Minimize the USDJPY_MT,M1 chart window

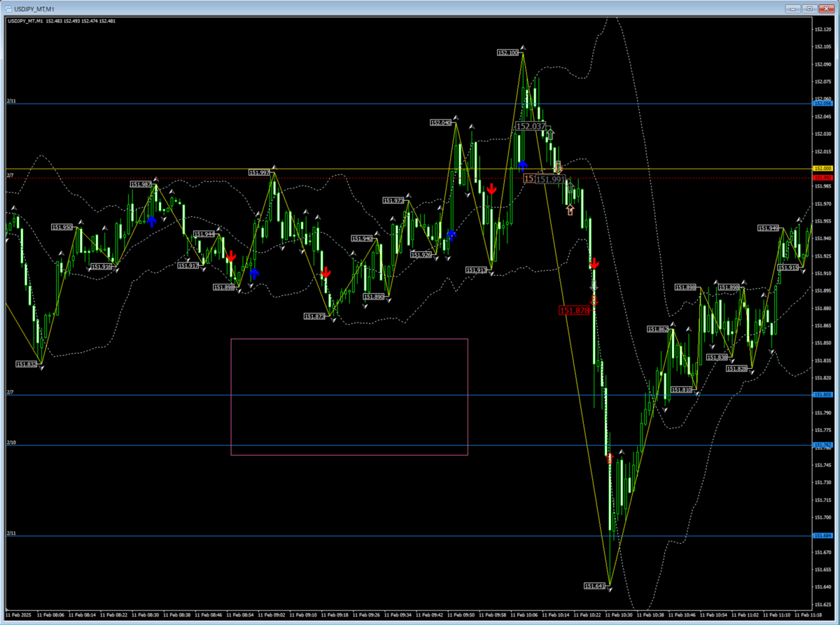coord(792,8)
